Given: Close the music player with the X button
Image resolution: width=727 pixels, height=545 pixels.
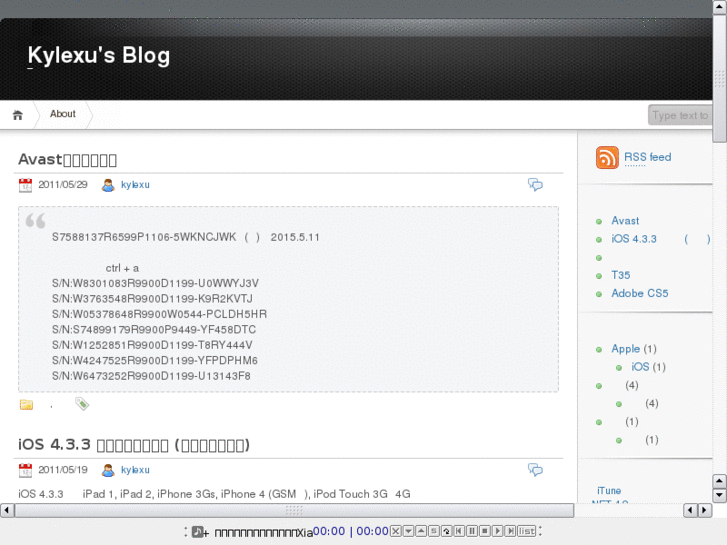Looking at the screenshot, I should click(395, 531).
